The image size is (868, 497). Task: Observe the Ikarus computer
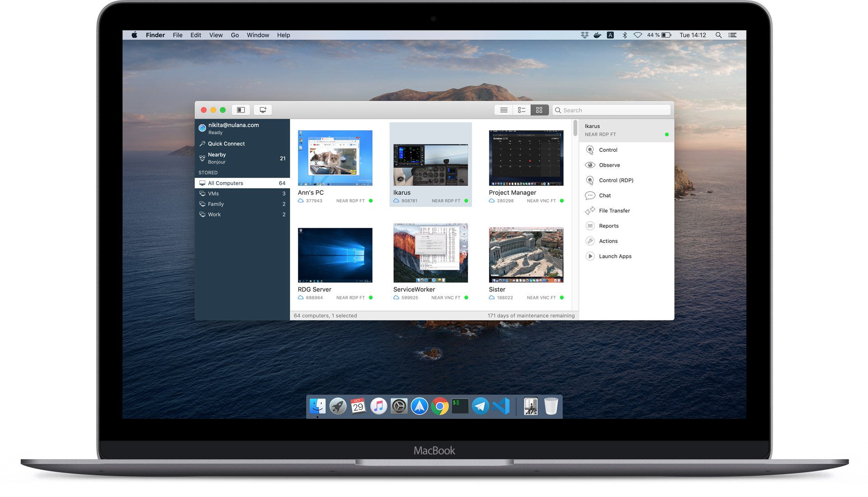coord(609,165)
